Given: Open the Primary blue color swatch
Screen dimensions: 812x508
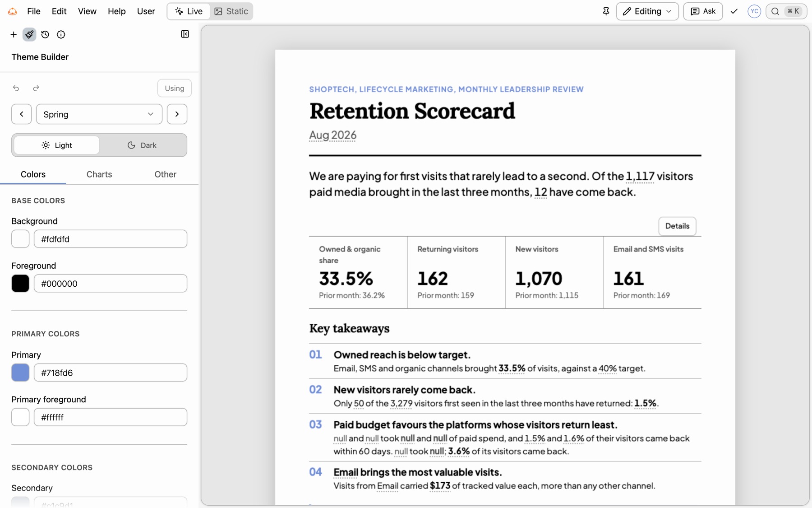Looking at the screenshot, I should [x=20, y=373].
